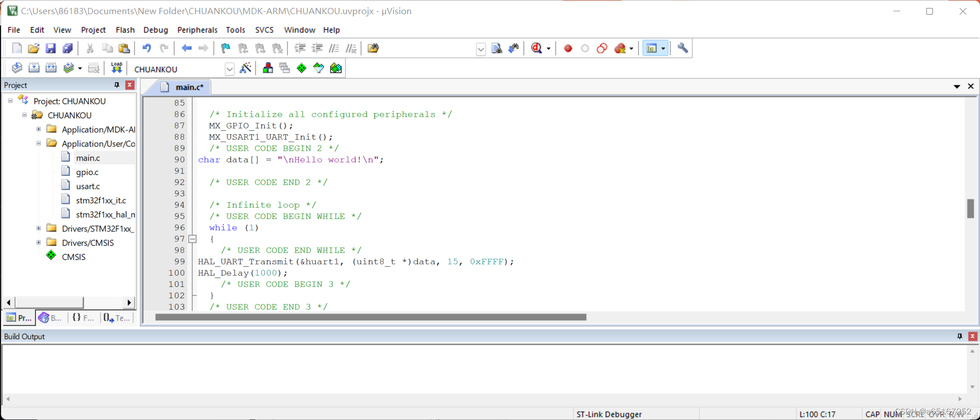Switch to the Functions tab
The width and height of the screenshot is (980, 420).
coord(83,318)
